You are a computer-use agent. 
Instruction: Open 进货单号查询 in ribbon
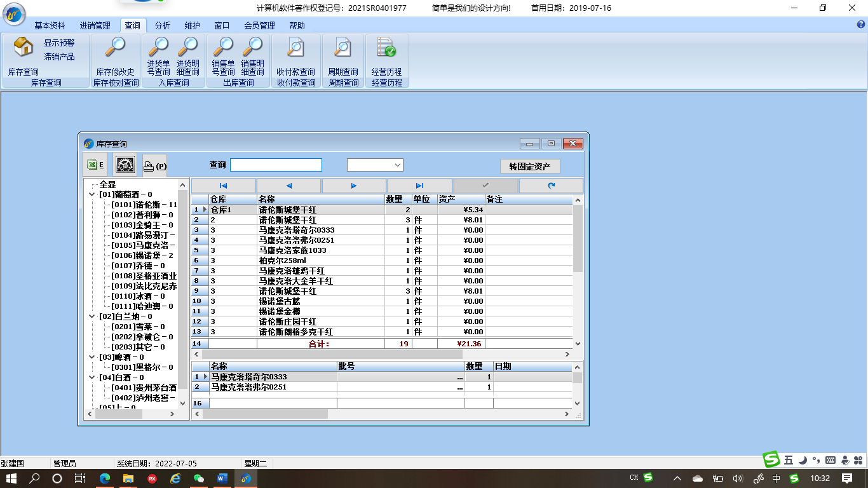[158, 48]
